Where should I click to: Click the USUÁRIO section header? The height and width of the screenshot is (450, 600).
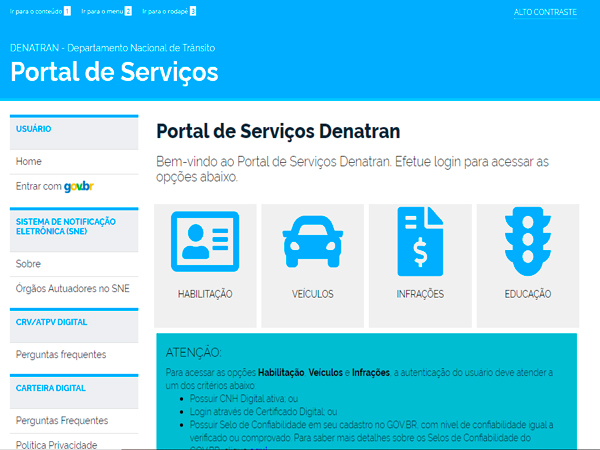pos(74,132)
